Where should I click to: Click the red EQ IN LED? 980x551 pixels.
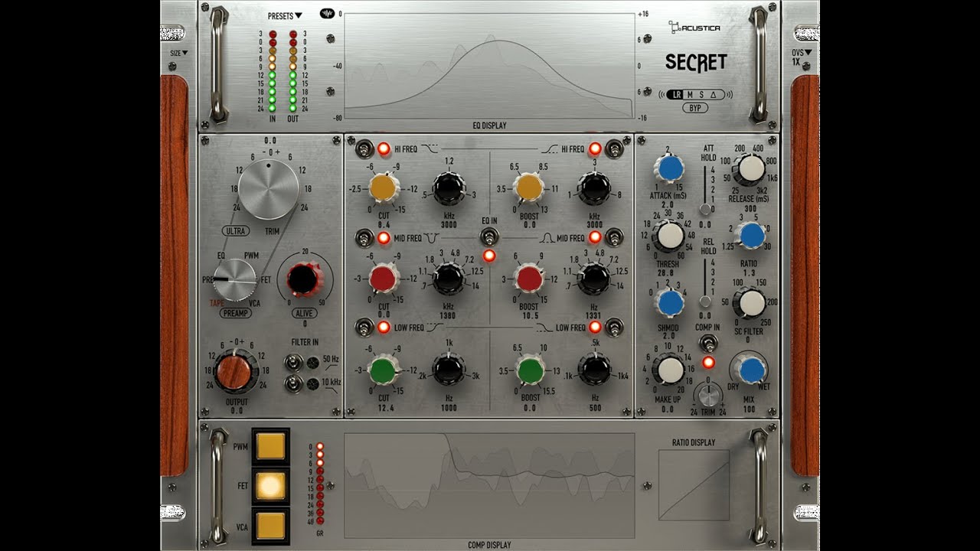[x=489, y=256]
